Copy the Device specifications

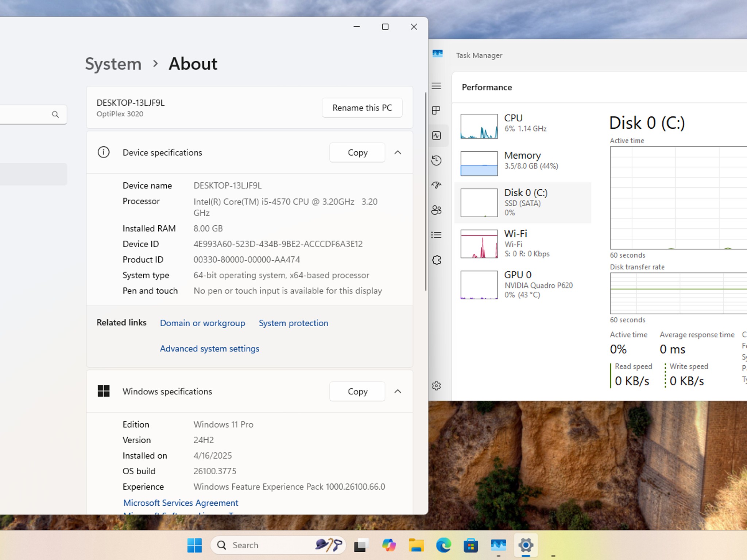click(357, 152)
